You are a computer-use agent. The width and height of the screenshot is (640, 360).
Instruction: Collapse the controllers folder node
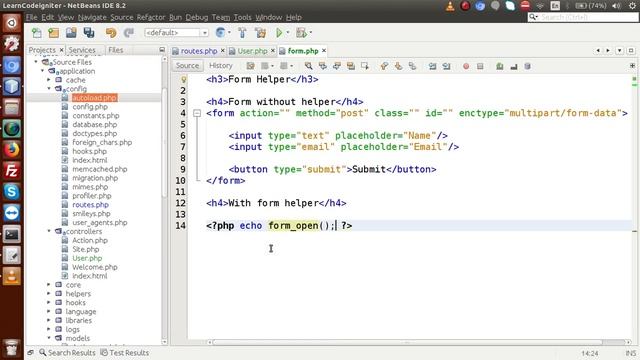pos(49,231)
